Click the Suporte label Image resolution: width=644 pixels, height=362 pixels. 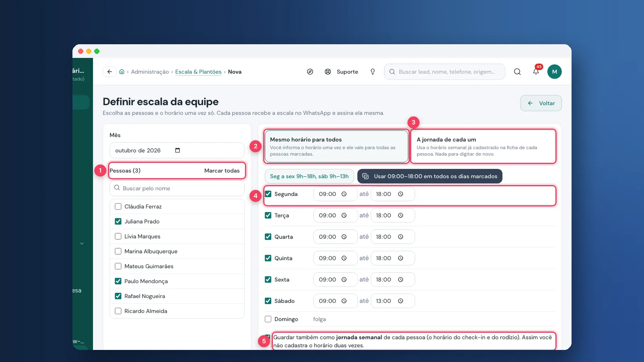[347, 72]
